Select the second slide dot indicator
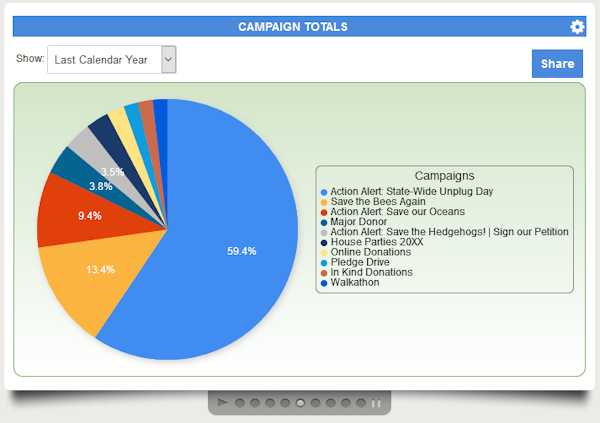Viewport: 600px width, 423px height. pyautogui.click(x=255, y=403)
